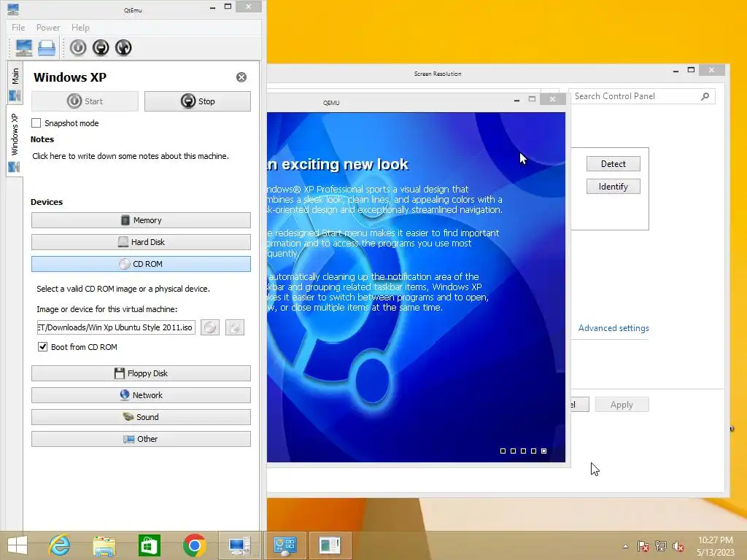
Task: Click the new virtual machine toolbar icon
Action: 24,47
